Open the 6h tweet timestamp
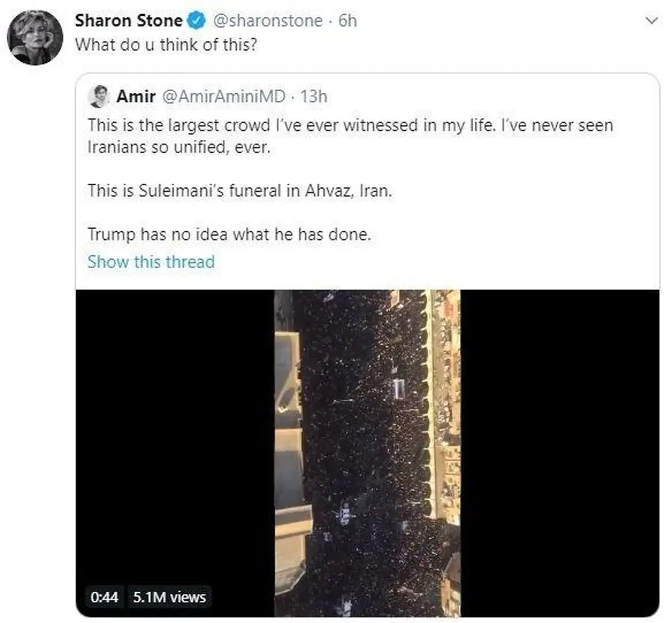672x623 pixels. 348,21
